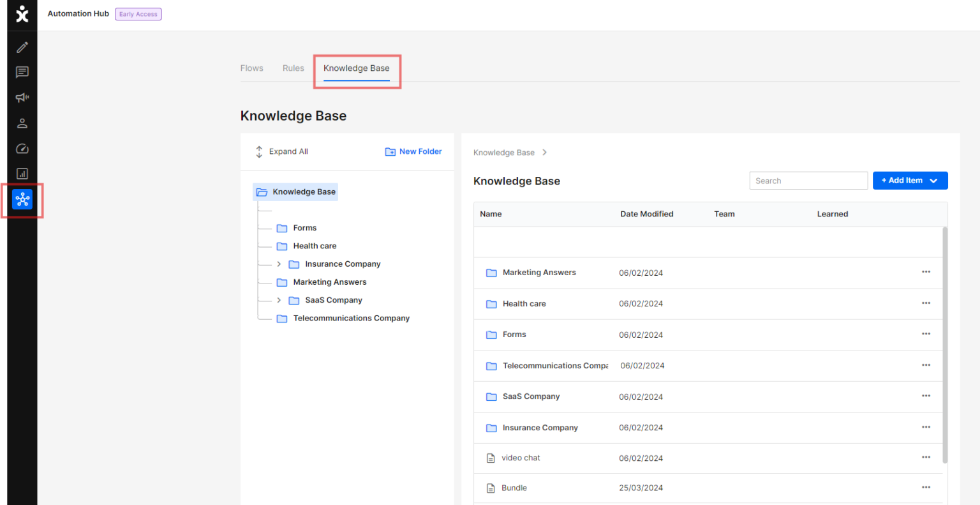Expand the Insurance Company folder in tree

(x=279, y=264)
